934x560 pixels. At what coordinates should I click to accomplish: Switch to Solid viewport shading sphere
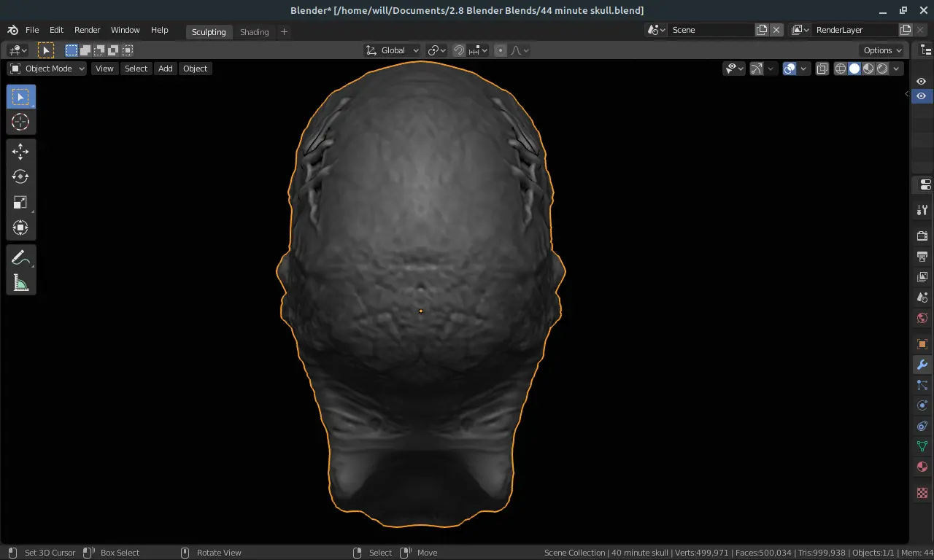click(854, 69)
